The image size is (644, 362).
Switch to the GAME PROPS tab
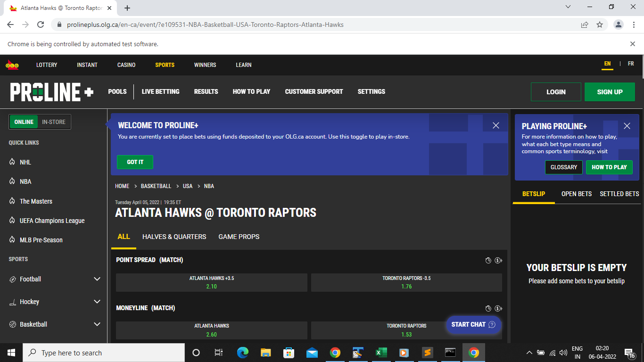[239, 237]
